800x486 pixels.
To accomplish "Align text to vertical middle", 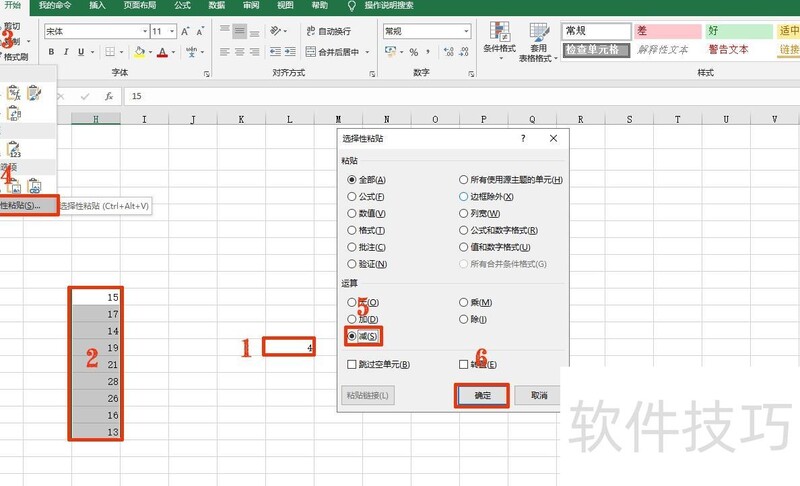I will (239, 31).
